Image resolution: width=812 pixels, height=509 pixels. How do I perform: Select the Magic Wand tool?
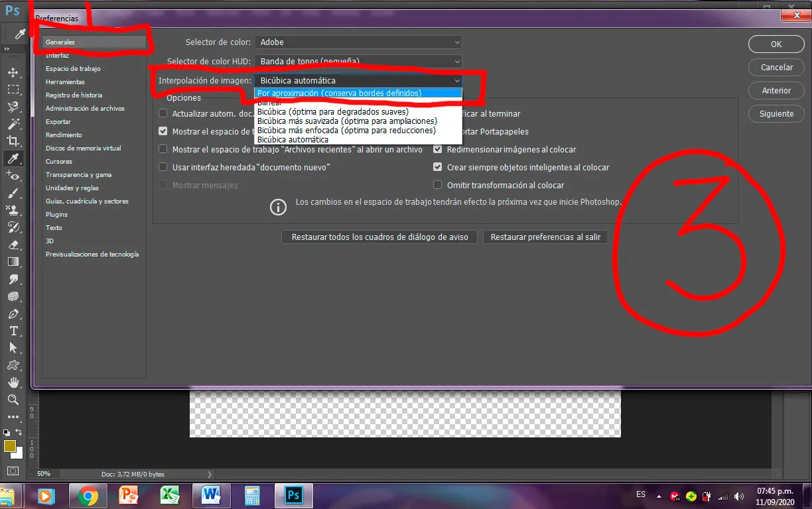coord(13,124)
